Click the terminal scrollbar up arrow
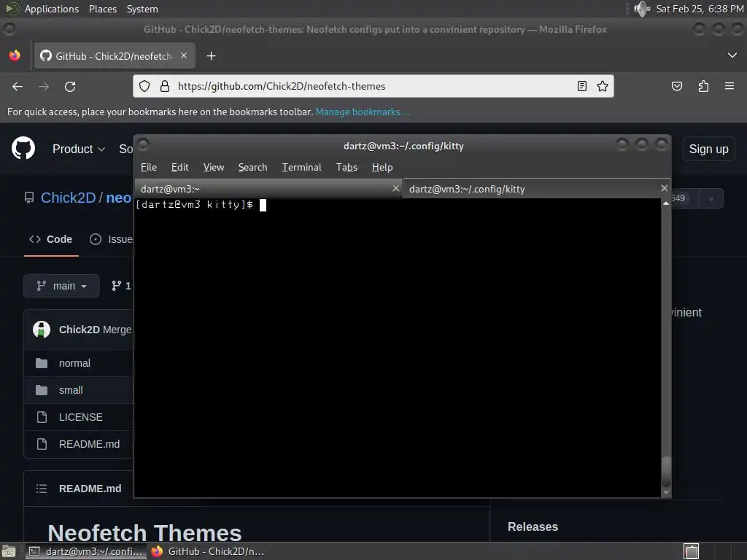This screenshot has height=560, width=747. 666,203
